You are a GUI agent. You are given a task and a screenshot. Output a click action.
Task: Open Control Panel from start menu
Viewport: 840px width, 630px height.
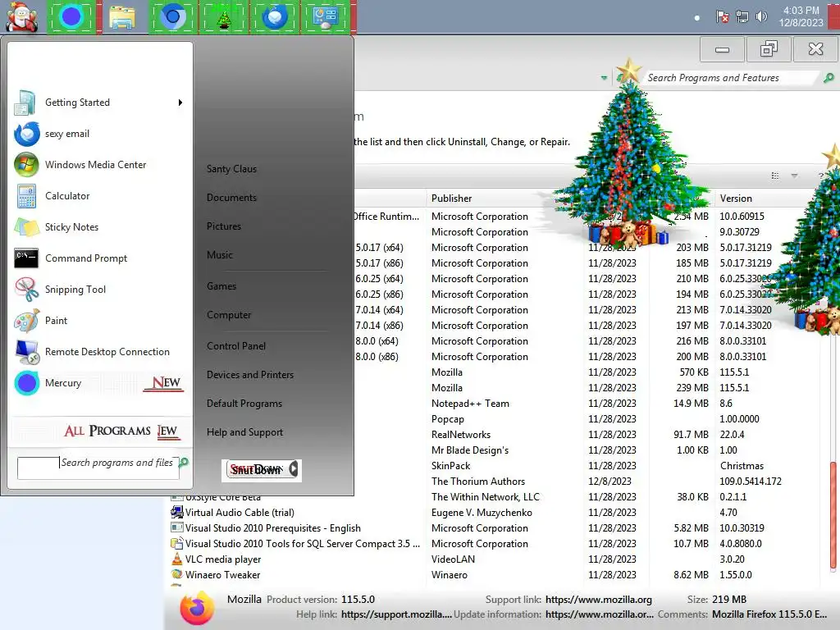(236, 346)
